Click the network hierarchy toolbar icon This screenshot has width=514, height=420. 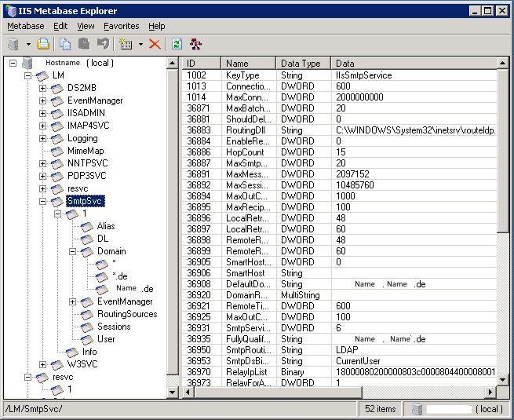(197, 44)
